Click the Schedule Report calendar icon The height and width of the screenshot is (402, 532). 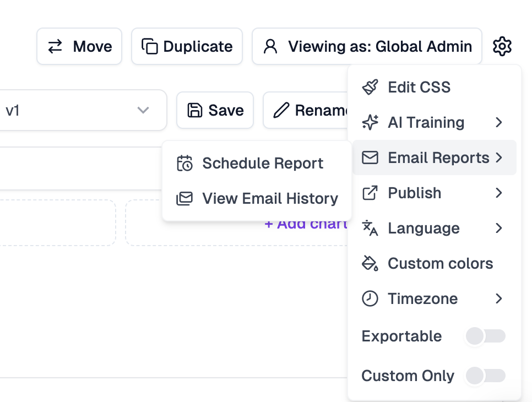click(x=184, y=163)
